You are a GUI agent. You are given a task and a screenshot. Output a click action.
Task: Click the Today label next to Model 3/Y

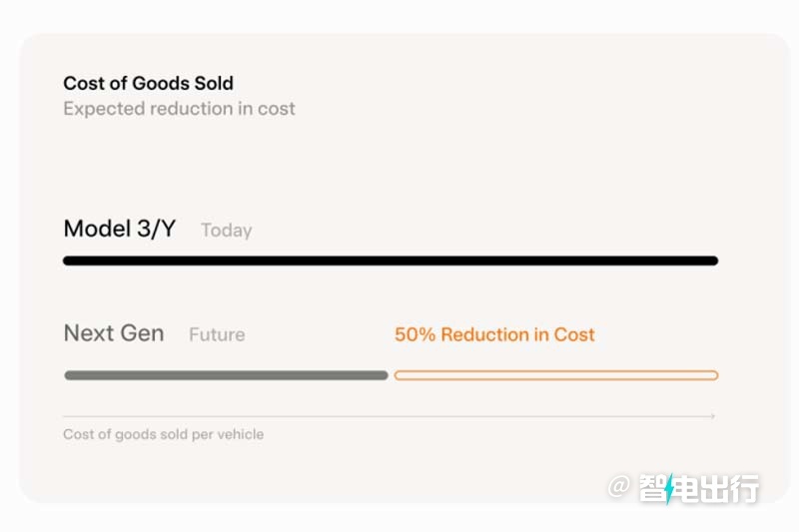[227, 231]
